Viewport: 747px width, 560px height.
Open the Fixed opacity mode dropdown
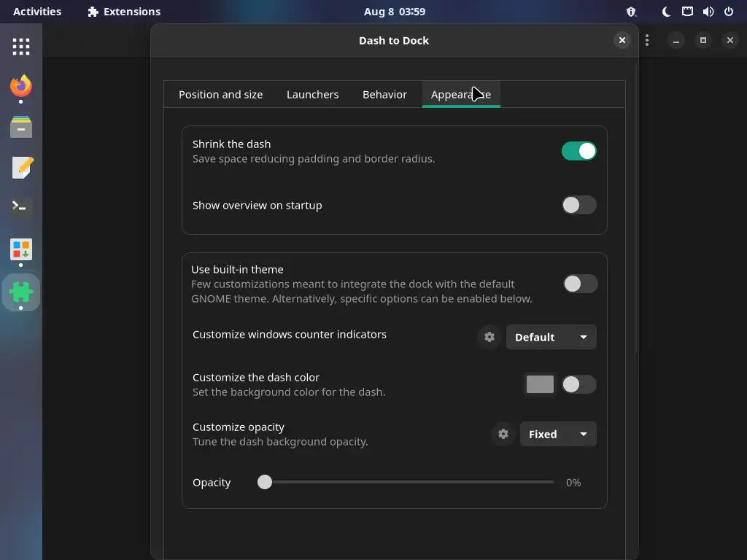pos(558,435)
